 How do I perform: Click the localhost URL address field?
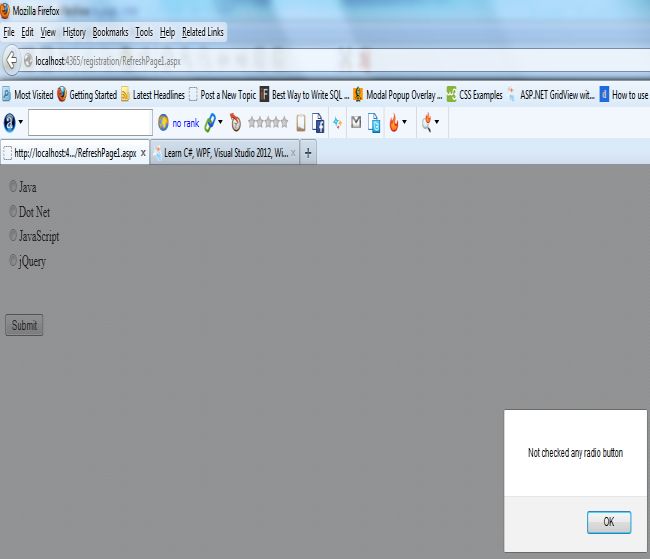click(332, 61)
